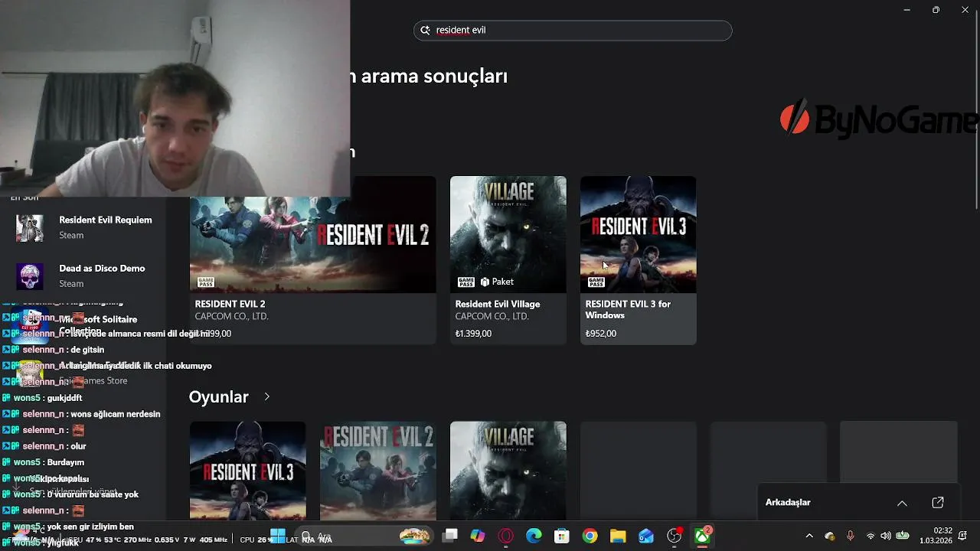Click the Resident Evil Village title text
Image resolution: width=980 pixels, height=551 pixels.
498,304
